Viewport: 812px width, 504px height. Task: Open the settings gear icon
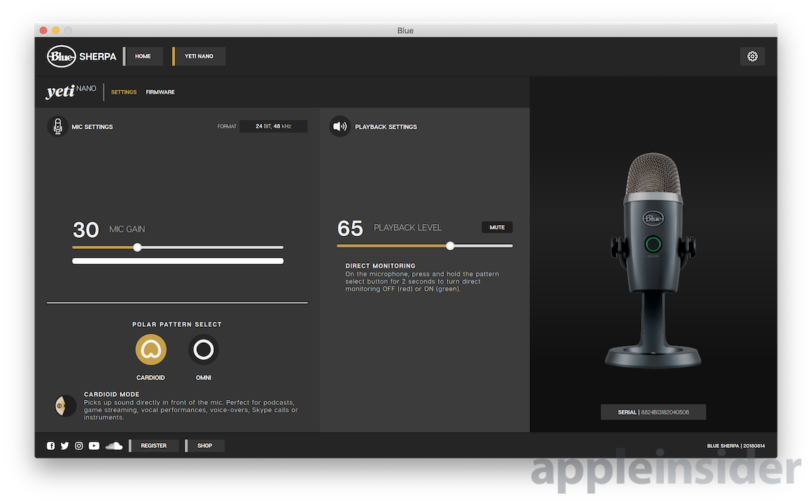point(752,56)
